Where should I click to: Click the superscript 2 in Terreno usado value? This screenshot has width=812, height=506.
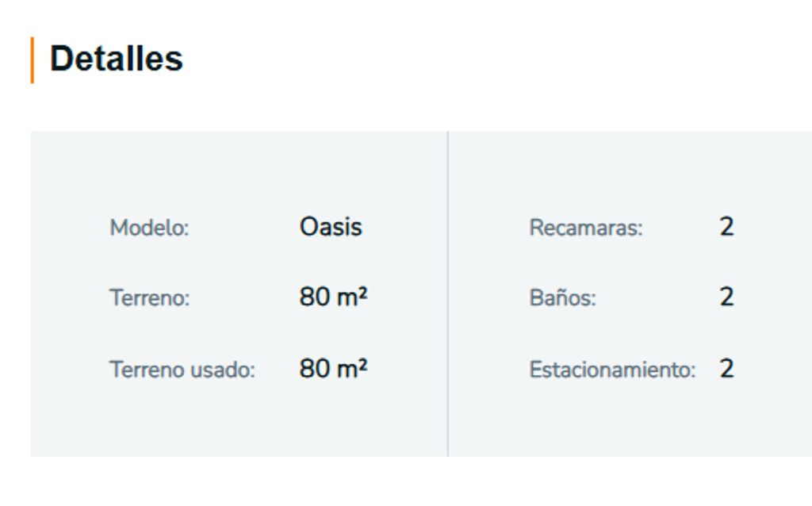[362, 363]
